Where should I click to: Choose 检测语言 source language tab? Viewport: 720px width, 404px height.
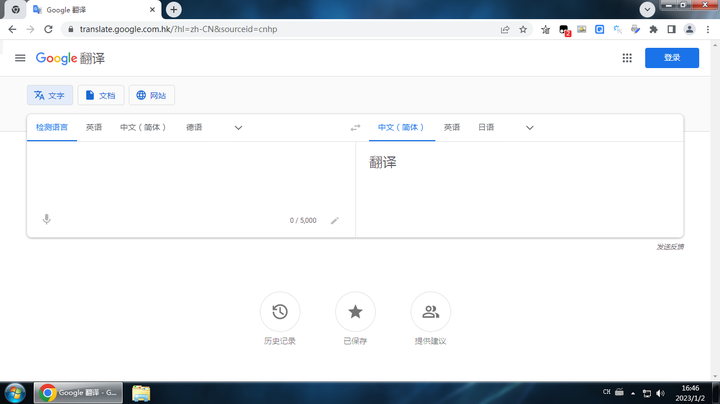point(52,127)
